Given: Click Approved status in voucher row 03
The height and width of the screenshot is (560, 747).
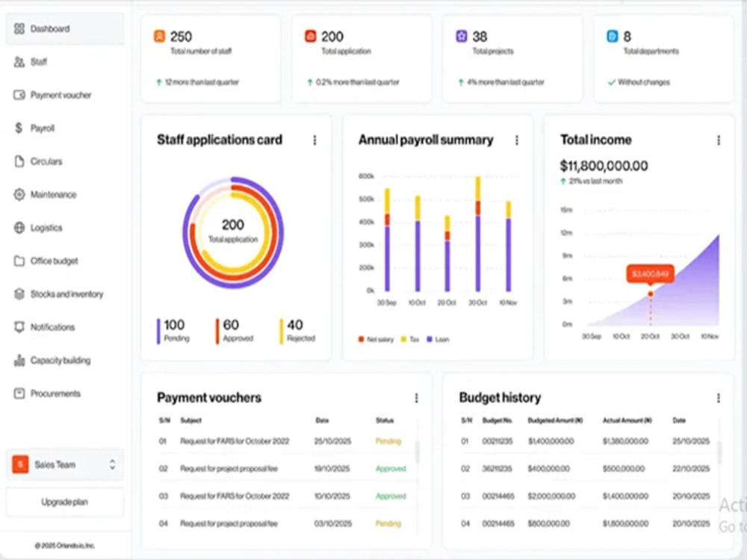Looking at the screenshot, I should point(391,497).
